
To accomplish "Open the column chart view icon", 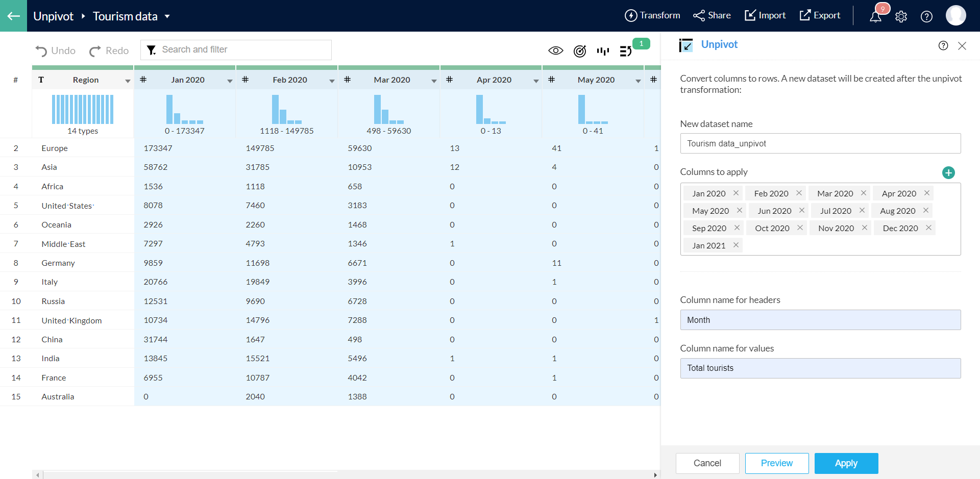I will [x=603, y=51].
